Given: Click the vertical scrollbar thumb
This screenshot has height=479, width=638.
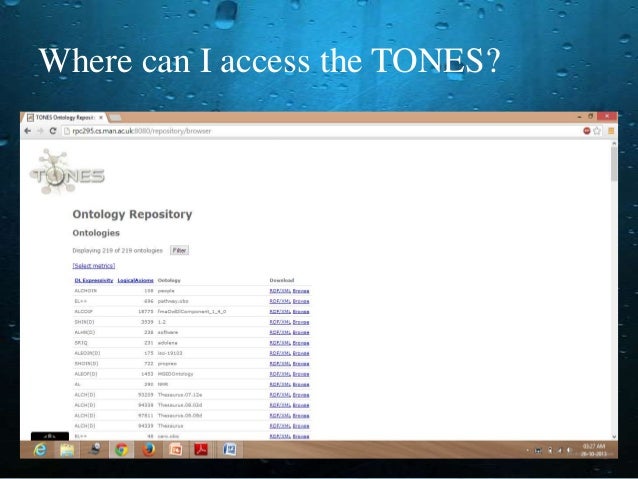Looking at the screenshot, I should click(614, 164).
